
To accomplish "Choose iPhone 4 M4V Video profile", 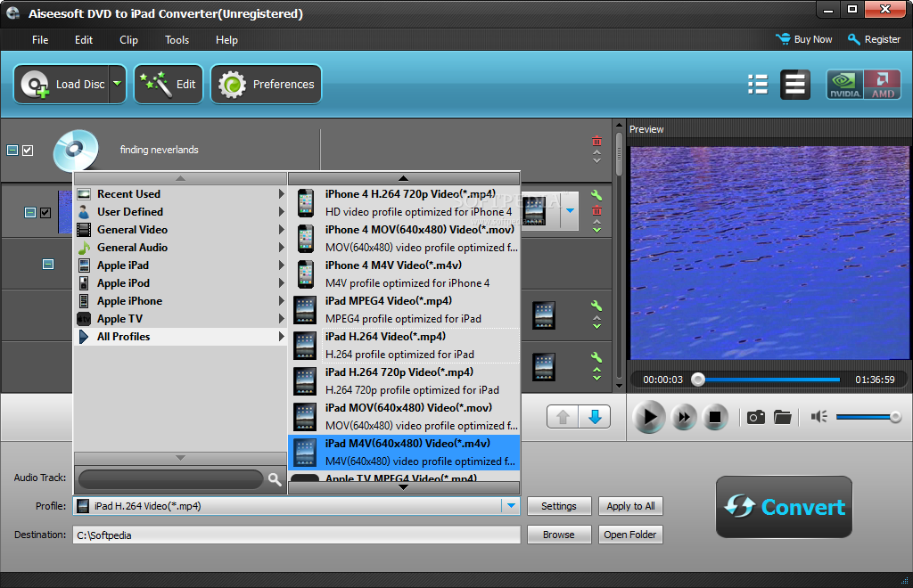I will [x=404, y=274].
